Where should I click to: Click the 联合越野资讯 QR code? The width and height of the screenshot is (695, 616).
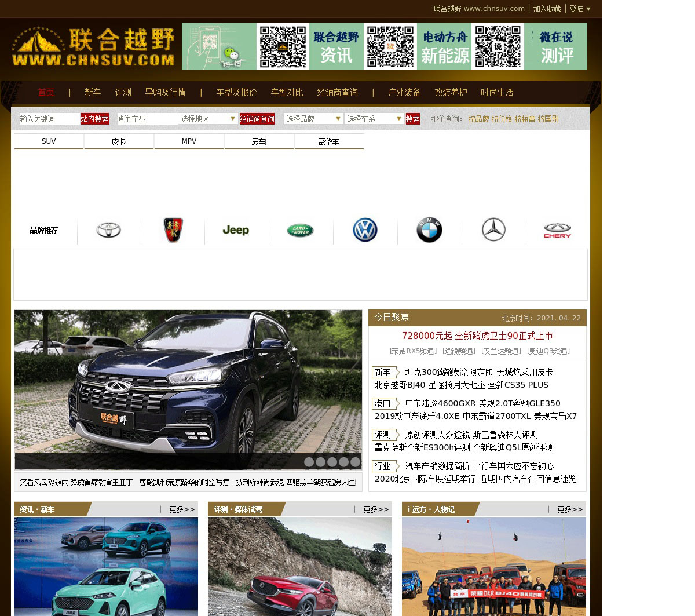tap(283, 46)
